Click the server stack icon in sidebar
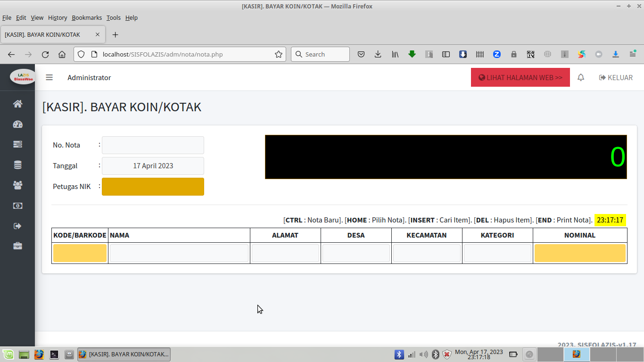Screen dimensions: 644x362 tap(17, 144)
